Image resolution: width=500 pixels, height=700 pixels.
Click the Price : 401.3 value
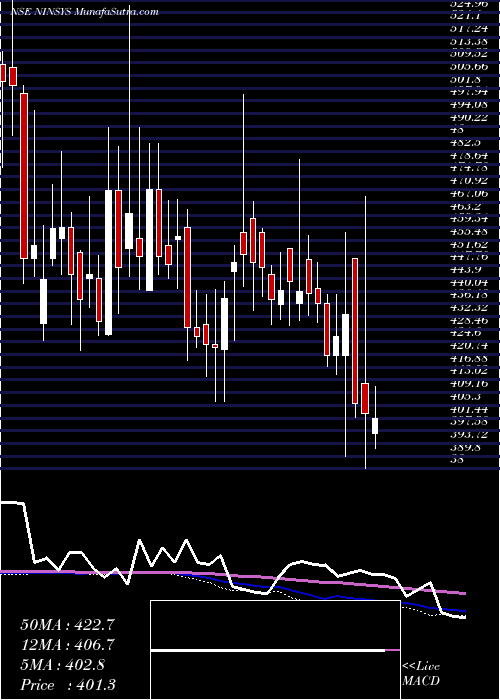point(67,685)
